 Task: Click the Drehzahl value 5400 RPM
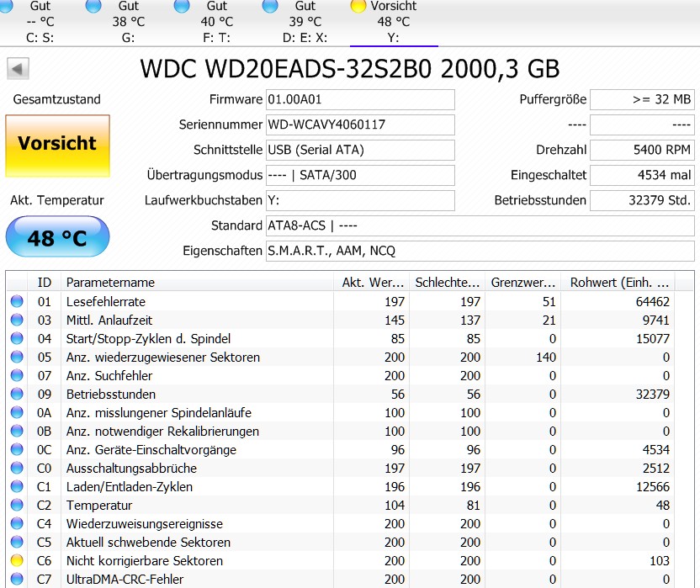pyautogui.click(x=642, y=150)
